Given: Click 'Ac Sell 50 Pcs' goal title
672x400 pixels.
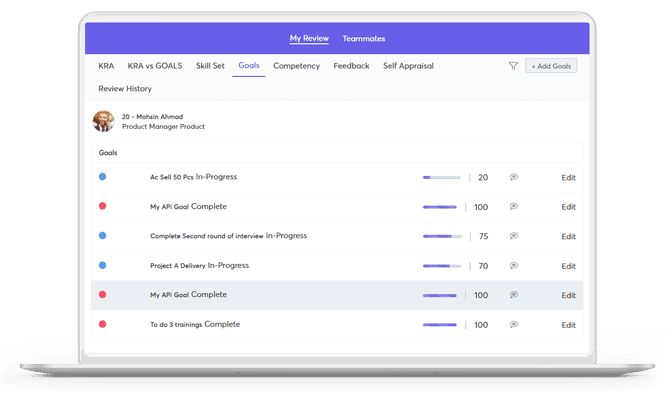Looking at the screenshot, I should pos(171,177).
